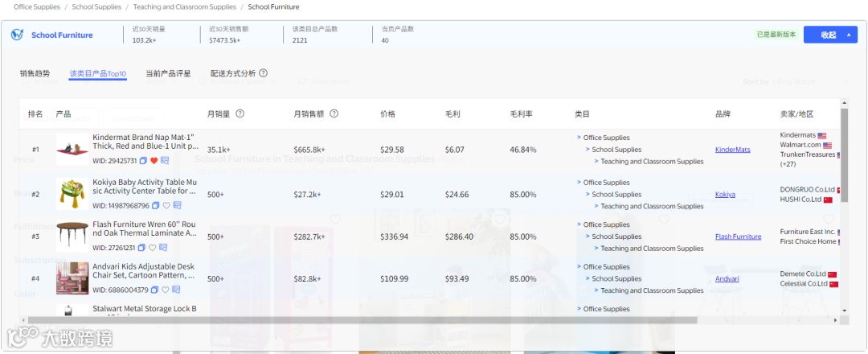Viewport: 868px width, 354px height.
Task: Unfavorite the Kindermat Nap Mat red heart
Action: (154, 161)
